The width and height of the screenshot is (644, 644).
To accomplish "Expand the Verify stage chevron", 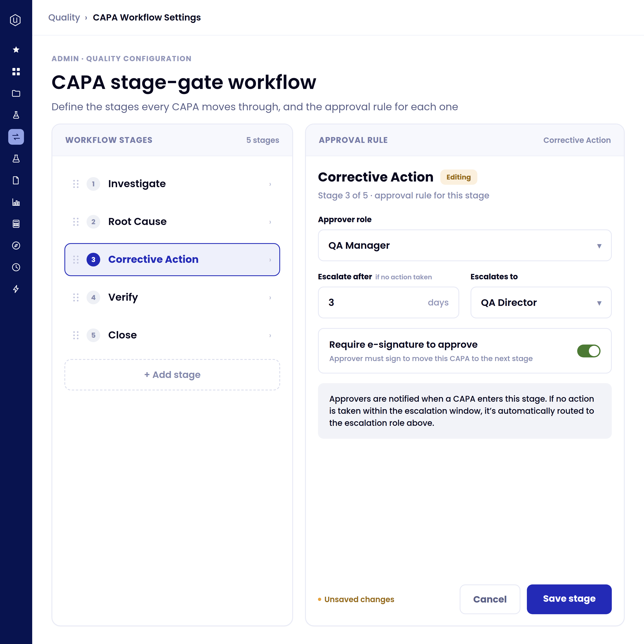I will [270, 297].
